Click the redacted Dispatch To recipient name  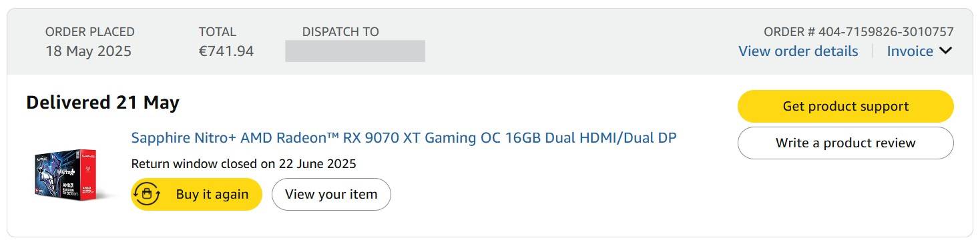click(x=355, y=51)
